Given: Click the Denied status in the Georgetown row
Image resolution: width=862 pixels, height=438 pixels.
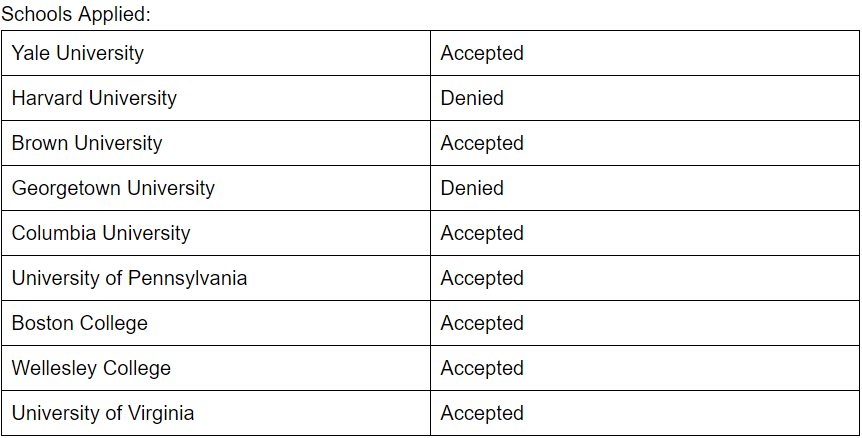Looking at the screenshot, I should pyautogui.click(x=472, y=188).
